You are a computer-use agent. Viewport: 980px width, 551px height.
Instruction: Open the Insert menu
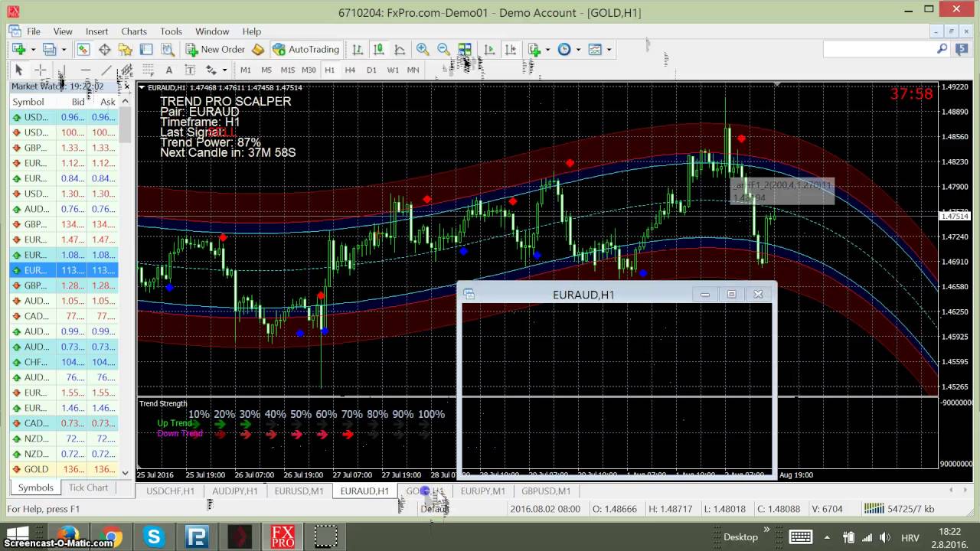click(x=96, y=31)
